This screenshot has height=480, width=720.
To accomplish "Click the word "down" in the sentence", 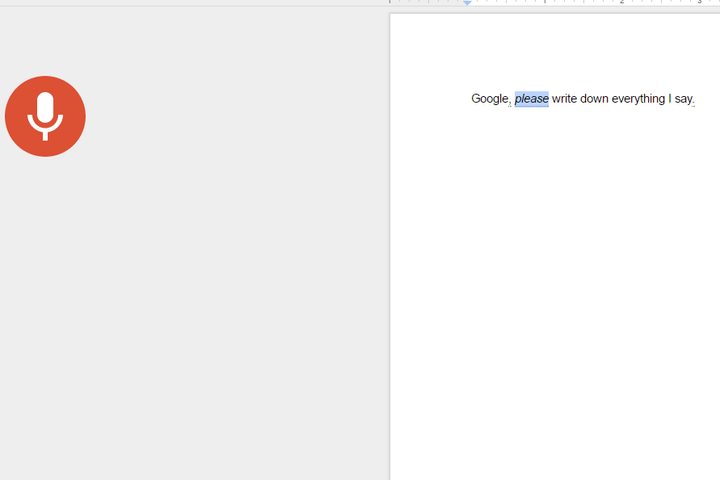I will click(x=594, y=99).
